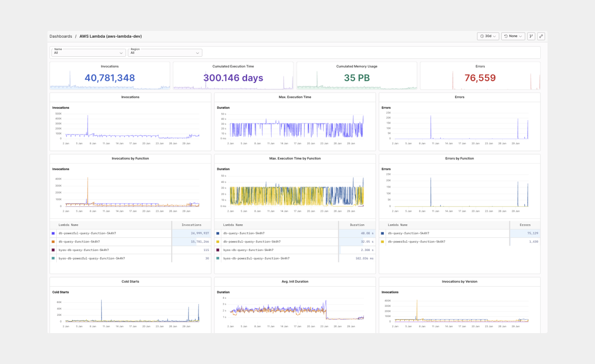Click the Errors count 76,559

pos(480,77)
